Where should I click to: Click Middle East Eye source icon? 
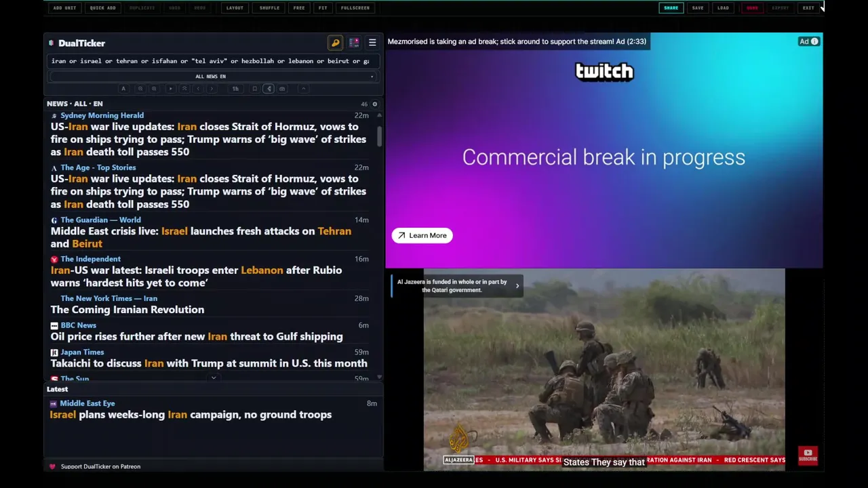click(x=54, y=404)
